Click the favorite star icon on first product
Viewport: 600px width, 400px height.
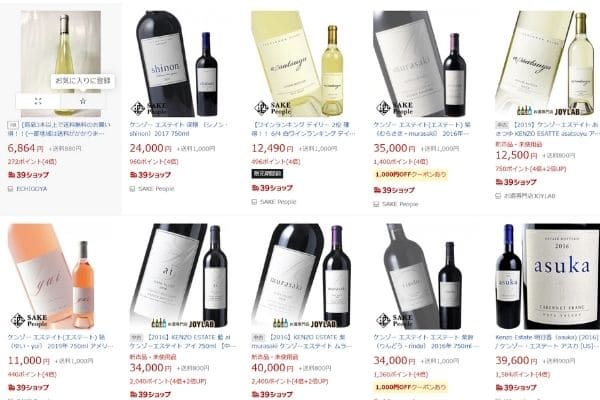[83, 101]
